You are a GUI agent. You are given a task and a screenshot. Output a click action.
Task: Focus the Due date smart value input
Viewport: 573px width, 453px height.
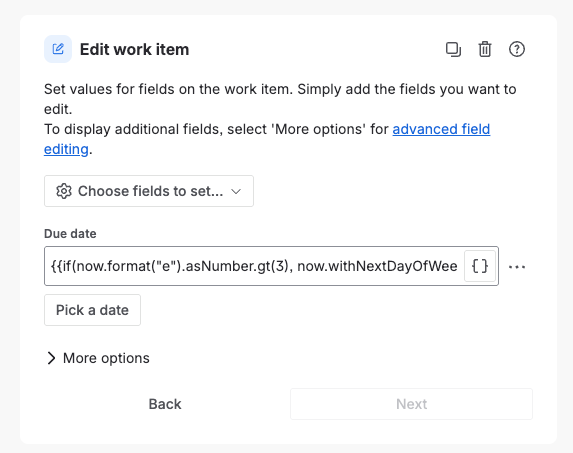254,266
